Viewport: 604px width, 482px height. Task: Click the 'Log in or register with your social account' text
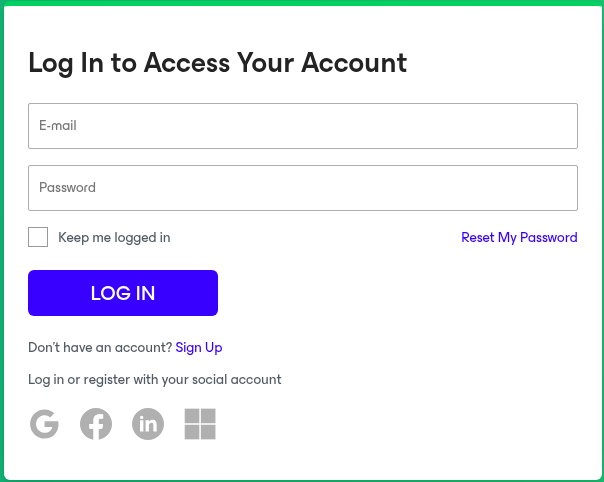click(154, 380)
